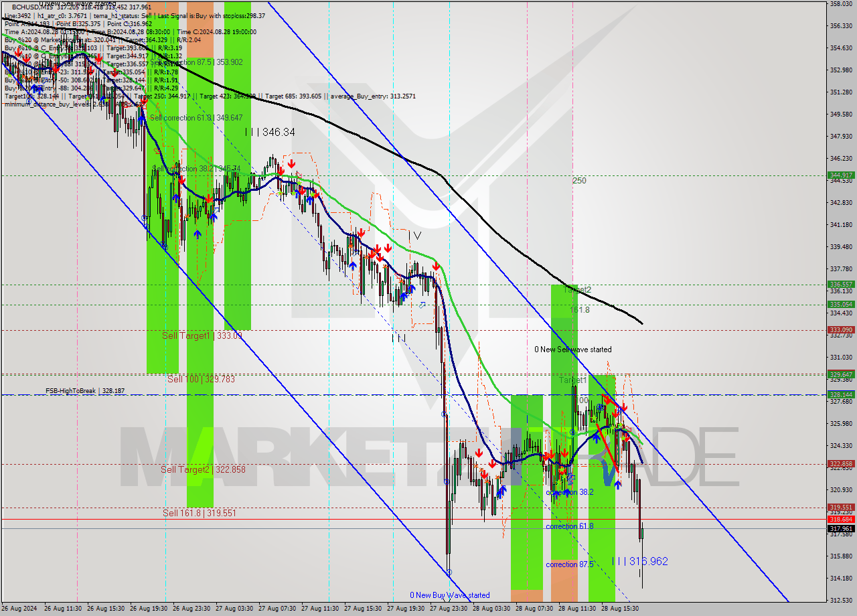The image size is (857, 616).
Task: Click the 339.480 price axis value
Action: coord(841,246)
